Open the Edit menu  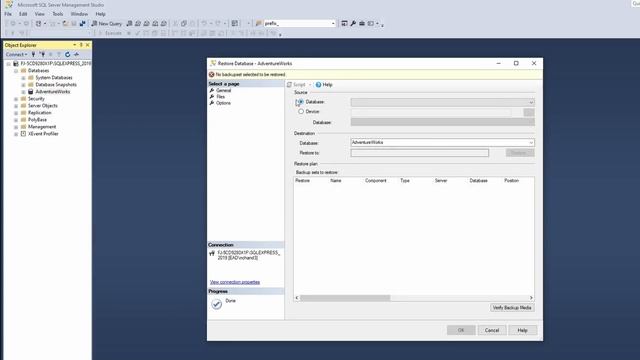23,14
